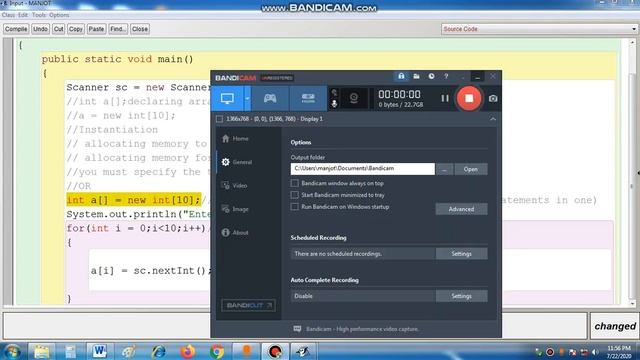Toggle the microphone icon in Bandicam
The image size is (640, 360).
click(334, 104)
